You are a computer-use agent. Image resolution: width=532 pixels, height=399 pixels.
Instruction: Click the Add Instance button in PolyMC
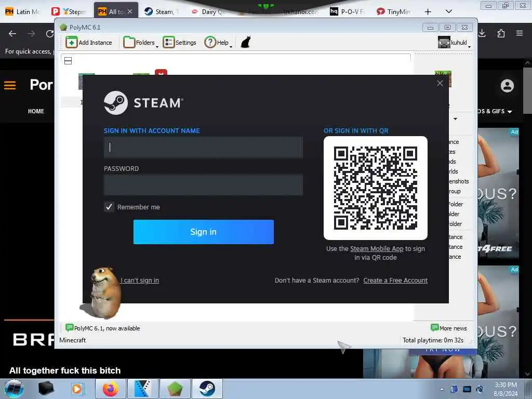click(x=88, y=43)
